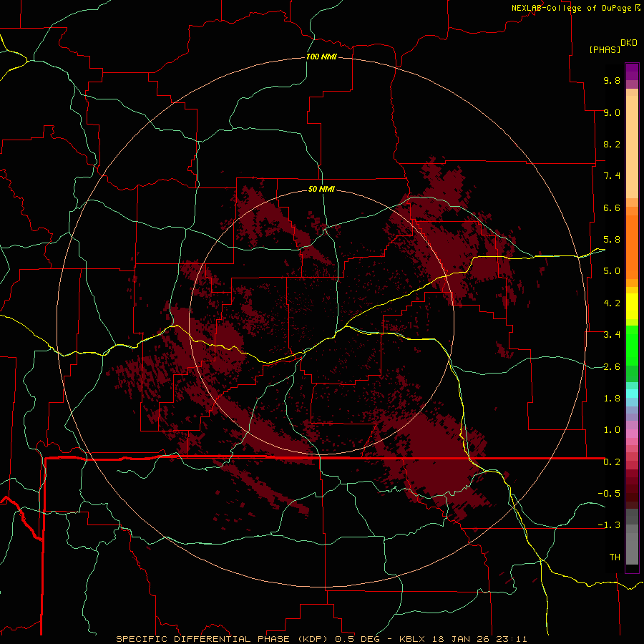
Task: Click the 7.4 legend value
Action: 612,176
